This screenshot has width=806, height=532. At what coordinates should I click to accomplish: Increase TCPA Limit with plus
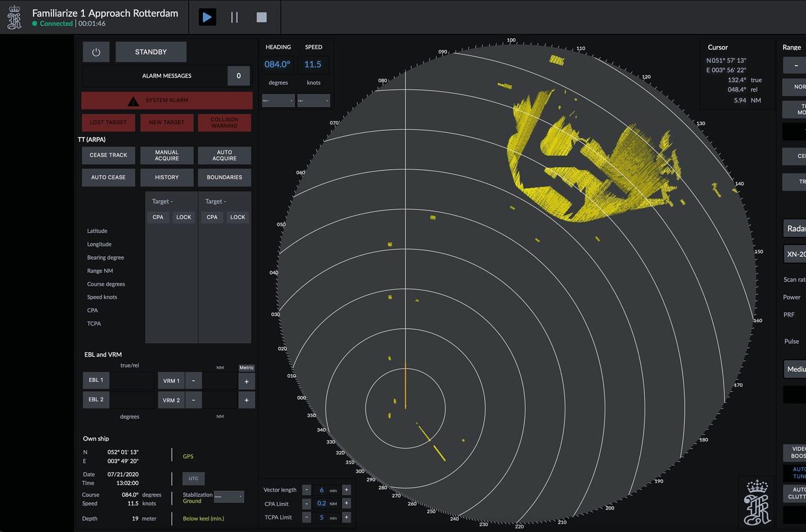pyautogui.click(x=347, y=517)
